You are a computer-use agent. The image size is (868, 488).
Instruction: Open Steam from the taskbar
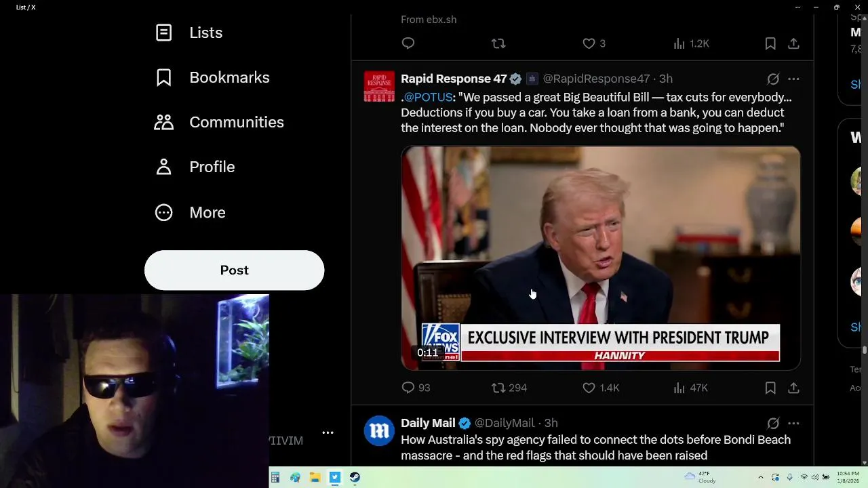[x=355, y=477]
